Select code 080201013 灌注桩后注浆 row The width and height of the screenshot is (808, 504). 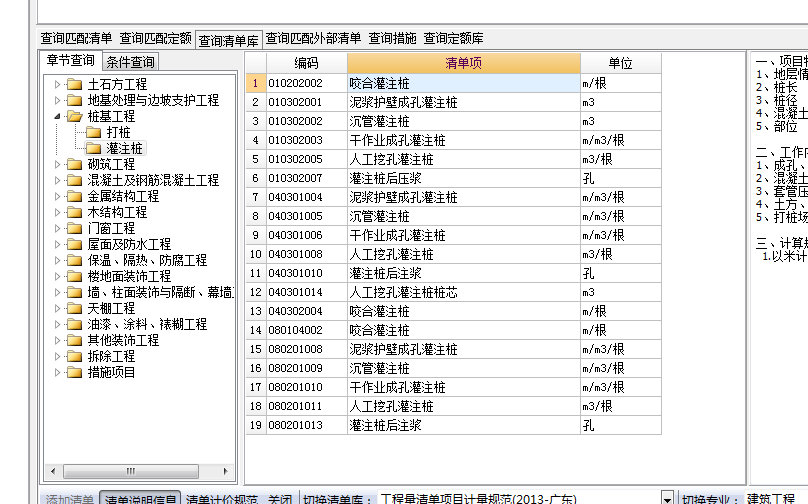[x=307, y=425]
